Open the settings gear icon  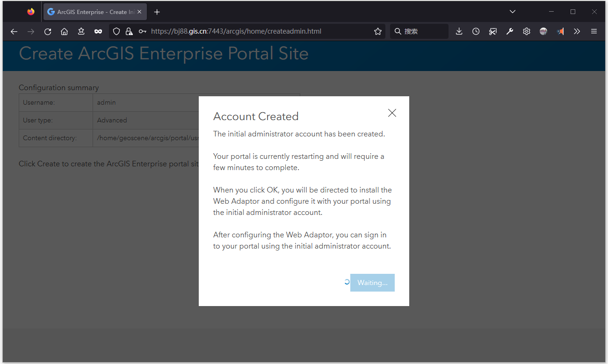(527, 31)
